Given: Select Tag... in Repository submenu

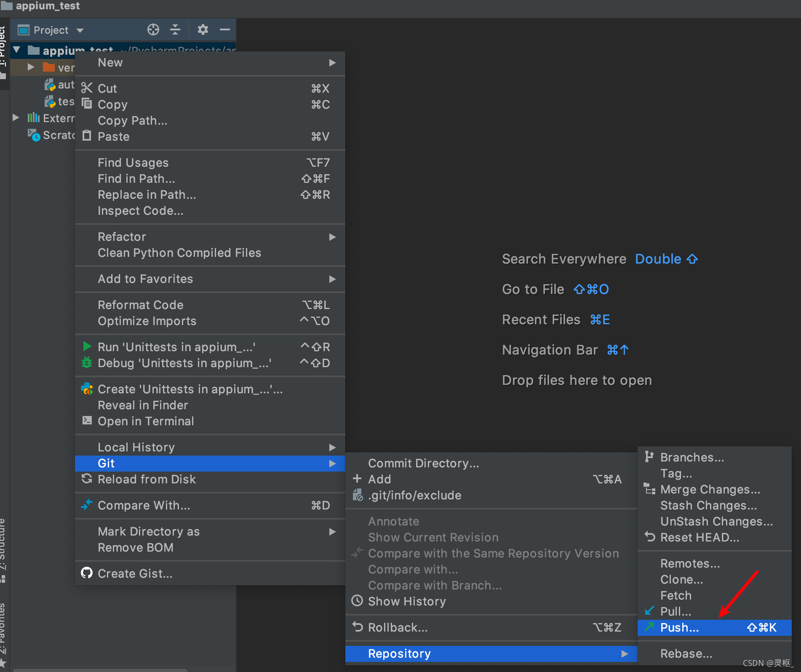Looking at the screenshot, I should (x=715, y=473).
